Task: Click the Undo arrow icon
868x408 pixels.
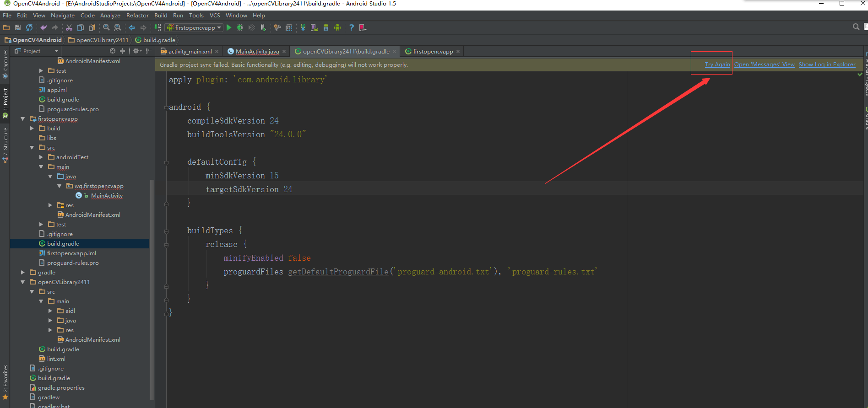Action: click(43, 27)
